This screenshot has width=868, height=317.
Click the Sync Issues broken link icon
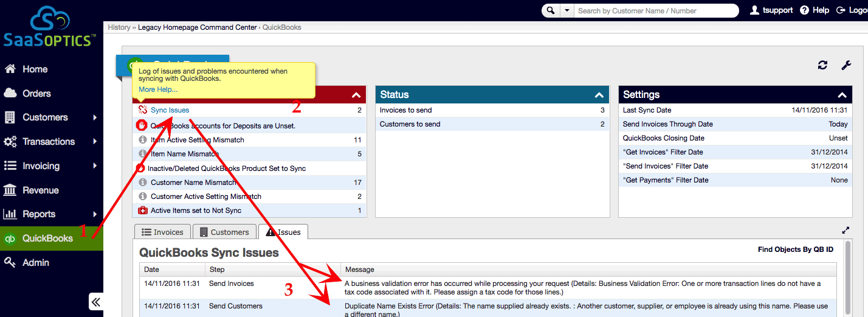(x=143, y=110)
